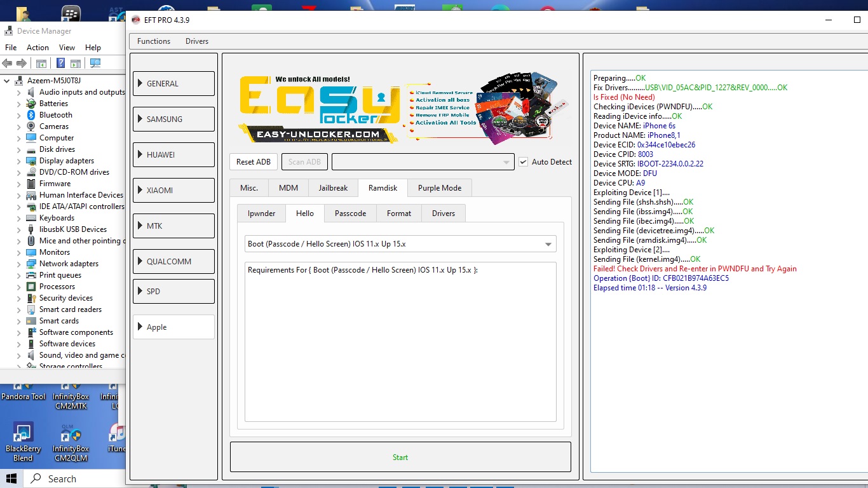
Task: Click the DVD/CD-ROM drives category icon
Action: click(x=31, y=172)
